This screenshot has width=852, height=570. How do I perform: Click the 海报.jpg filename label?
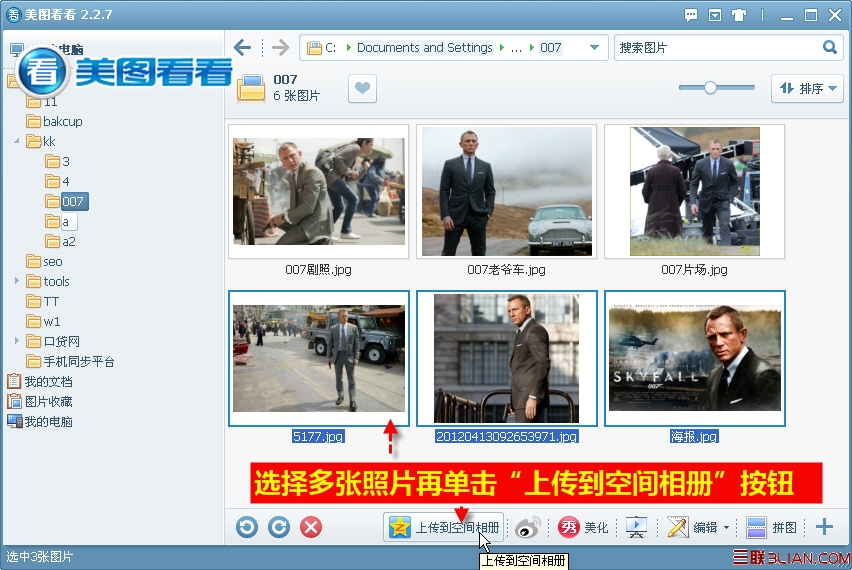click(694, 436)
